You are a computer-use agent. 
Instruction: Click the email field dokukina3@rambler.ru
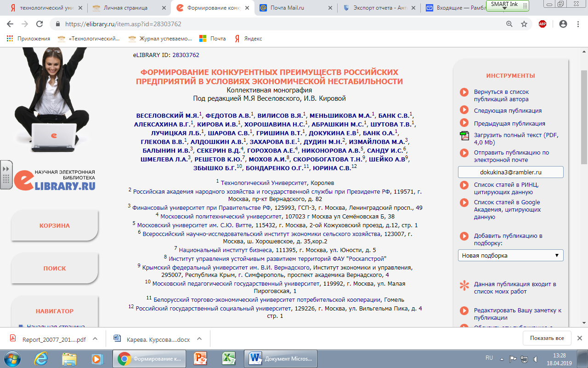tap(510, 172)
